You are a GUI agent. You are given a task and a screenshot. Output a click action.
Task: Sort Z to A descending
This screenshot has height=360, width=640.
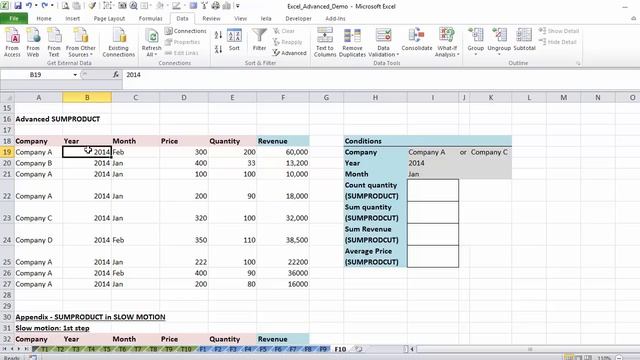tap(218, 49)
